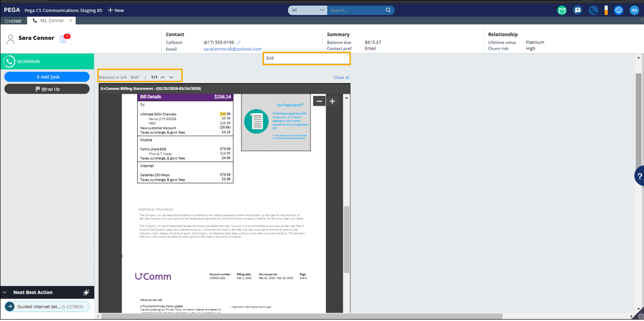Go to previous match in bill
Image resolution: width=644 pixels, height=321 pixels.
(163, 77)
